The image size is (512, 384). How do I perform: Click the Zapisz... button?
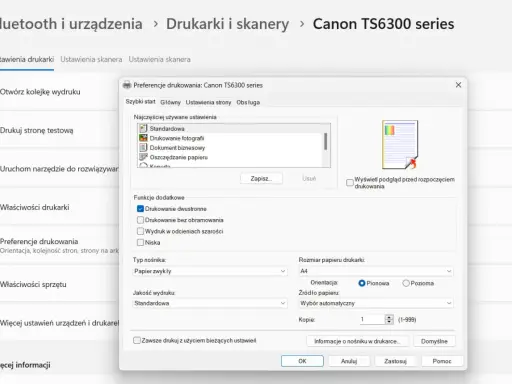[261, 179]
